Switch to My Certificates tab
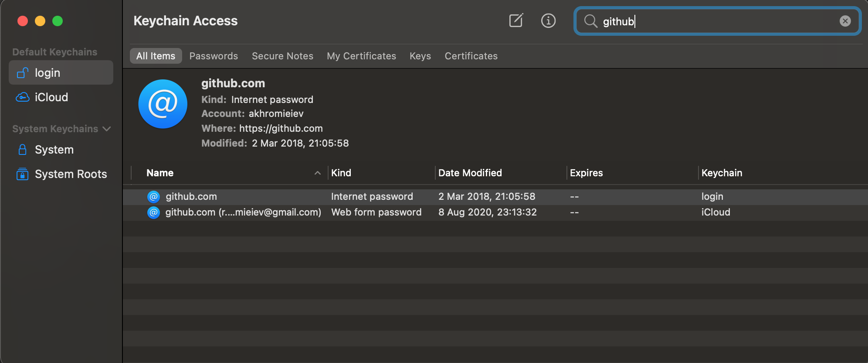 (361, 56)
